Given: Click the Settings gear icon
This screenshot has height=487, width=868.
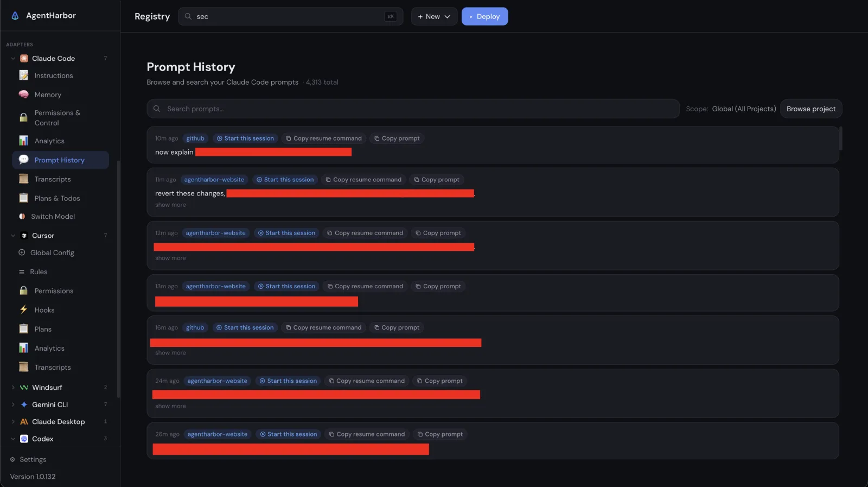Looking at the screenshot, I should (12, 459).
